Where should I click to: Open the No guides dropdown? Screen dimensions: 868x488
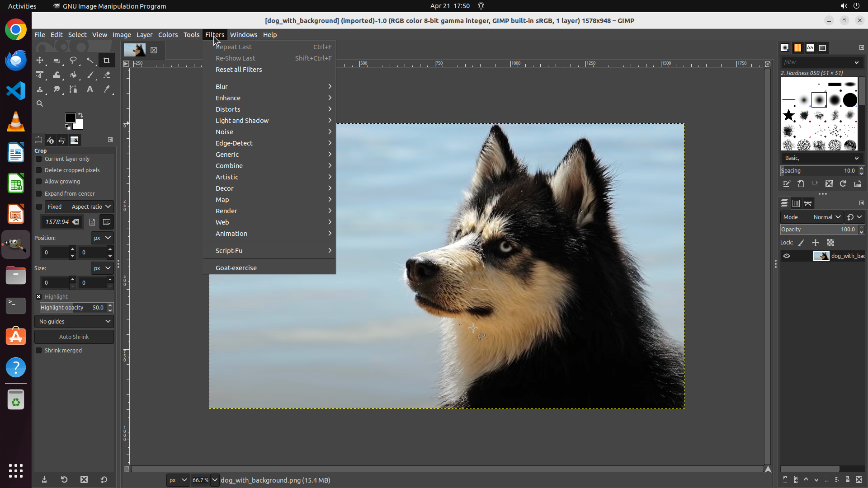tap(74, 322)
